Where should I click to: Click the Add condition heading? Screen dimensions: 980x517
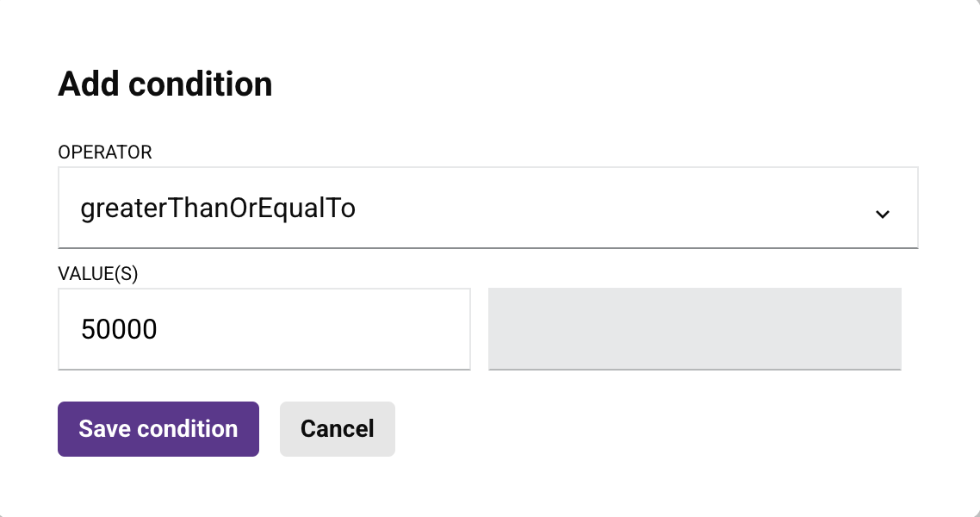pyautogui.click(x=164, y=83)
